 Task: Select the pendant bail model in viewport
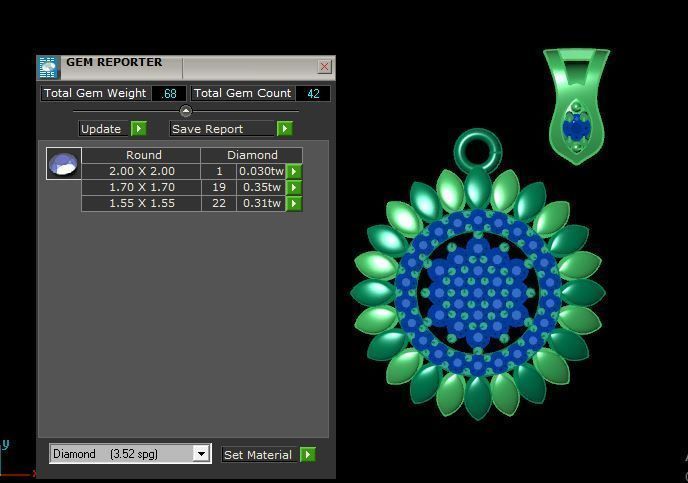pyautogui.click(x=577, y=106)
